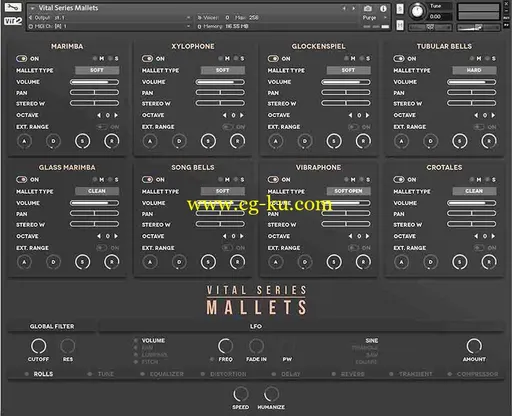Screen dimensions: 512x416
Task: Click the Song Bells Release knob
Action: click(x=237, y=262)
